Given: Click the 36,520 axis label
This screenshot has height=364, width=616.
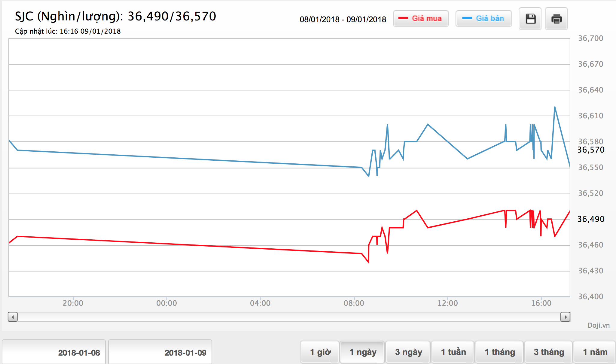Looking at the screenshot, I should pos(591,193).
